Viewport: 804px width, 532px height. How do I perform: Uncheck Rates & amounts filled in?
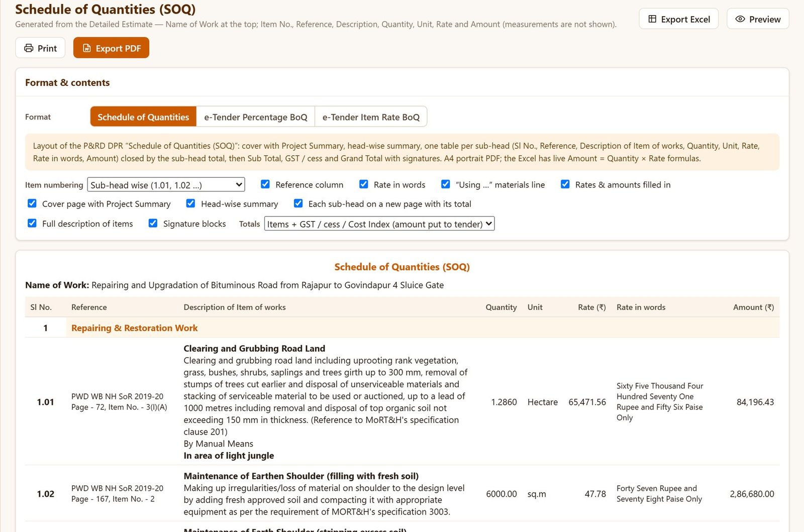[x=565, y=184]
